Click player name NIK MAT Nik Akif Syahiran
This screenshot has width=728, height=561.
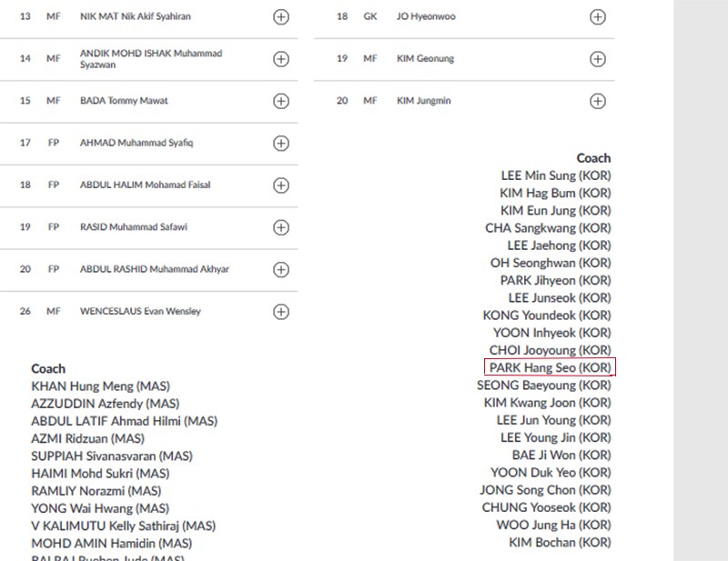[x=135, y=17]
